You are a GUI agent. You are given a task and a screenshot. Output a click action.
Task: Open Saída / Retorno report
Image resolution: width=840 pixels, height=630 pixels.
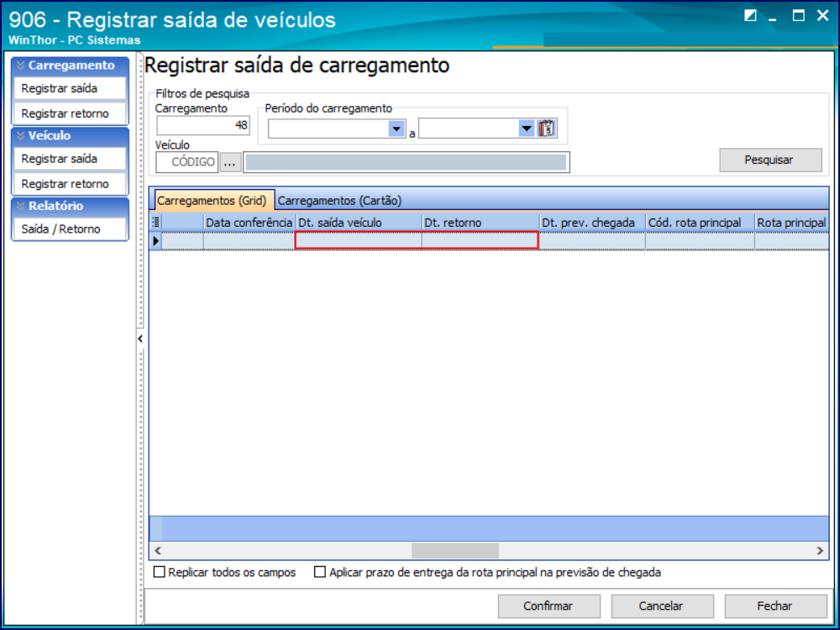pyautogui.click(x=70, y=228)
